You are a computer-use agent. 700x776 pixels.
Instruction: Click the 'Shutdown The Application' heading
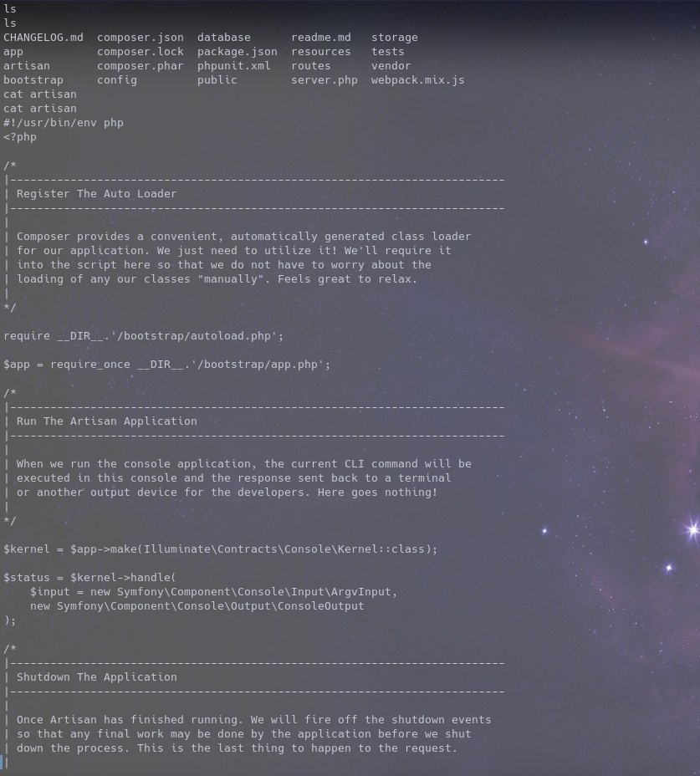pos(96,677)
